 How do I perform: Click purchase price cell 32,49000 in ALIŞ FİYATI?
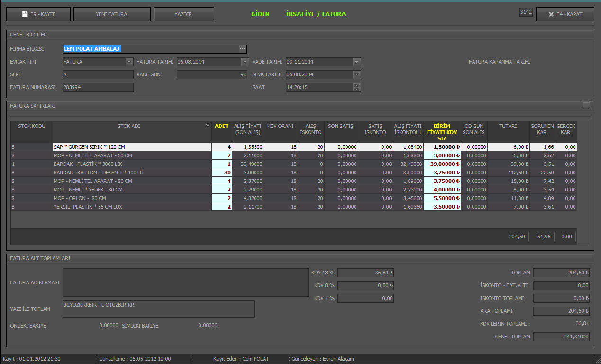pyautogui.click(x=248, y=164)
